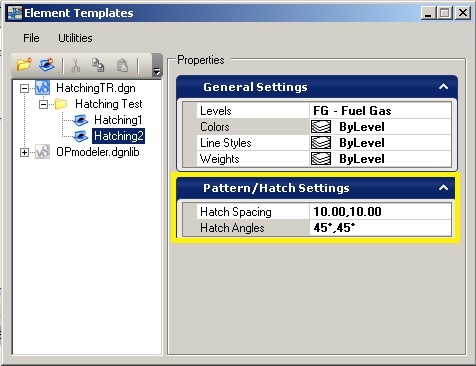Collapse the General Settings section chevron
The height and width of the screenshot is (366, 476).
pyautogui.click(x=443, y=87)
